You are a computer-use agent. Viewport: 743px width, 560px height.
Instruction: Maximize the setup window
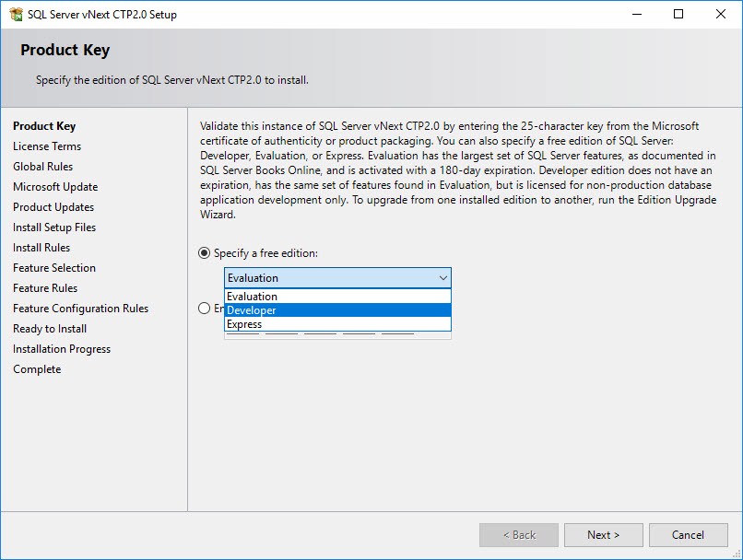(x=678, y=14)
